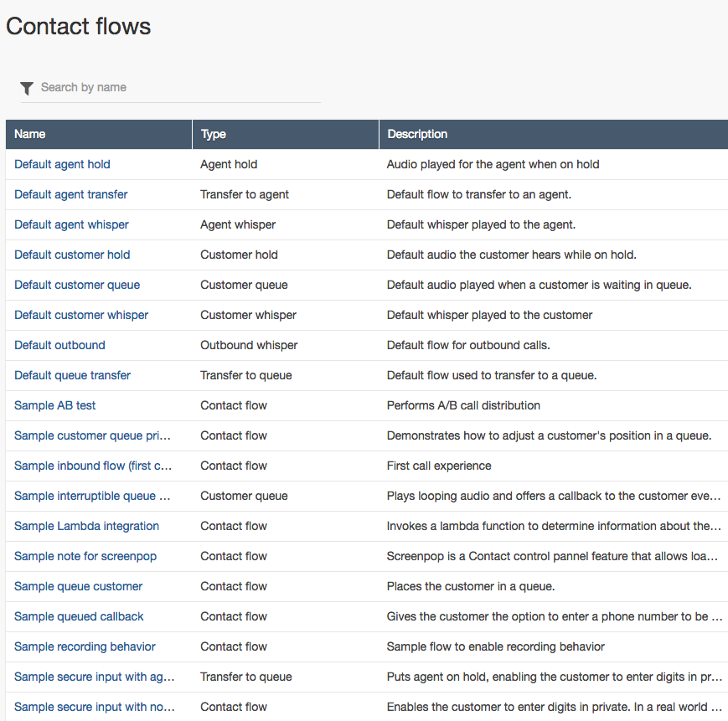Select Sample note for screenpop
Screen dimensions: 728x721
pyautogui.click(x=85, y=556)
